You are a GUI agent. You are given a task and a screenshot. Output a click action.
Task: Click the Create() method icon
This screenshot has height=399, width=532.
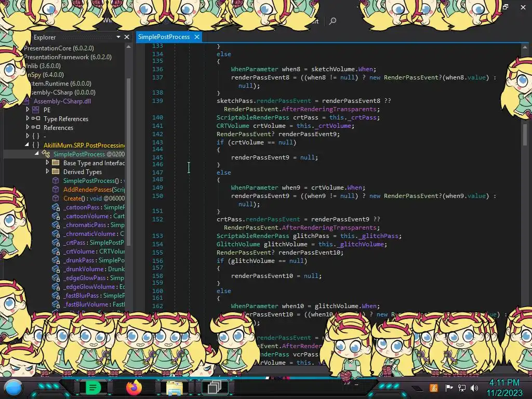56,198
